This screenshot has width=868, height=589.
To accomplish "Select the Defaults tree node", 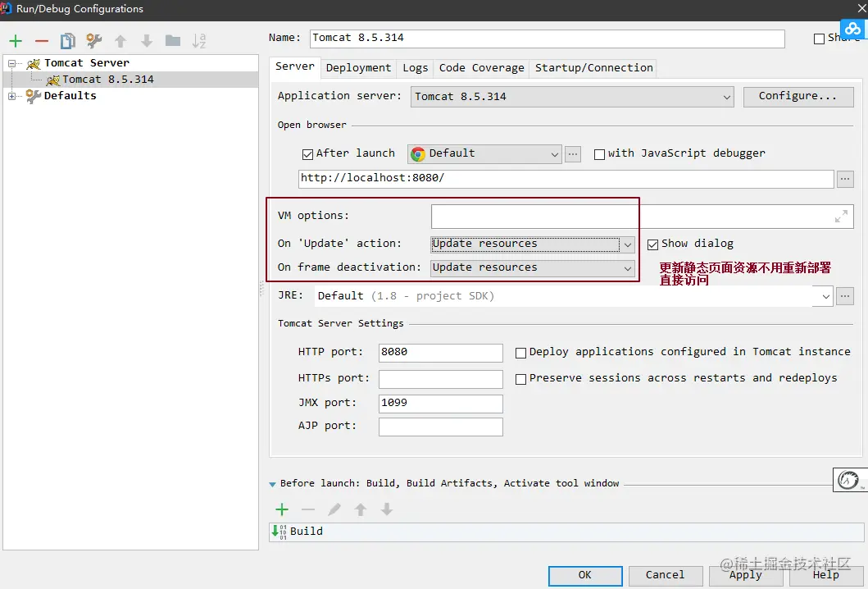I will [x=70, y=95].
